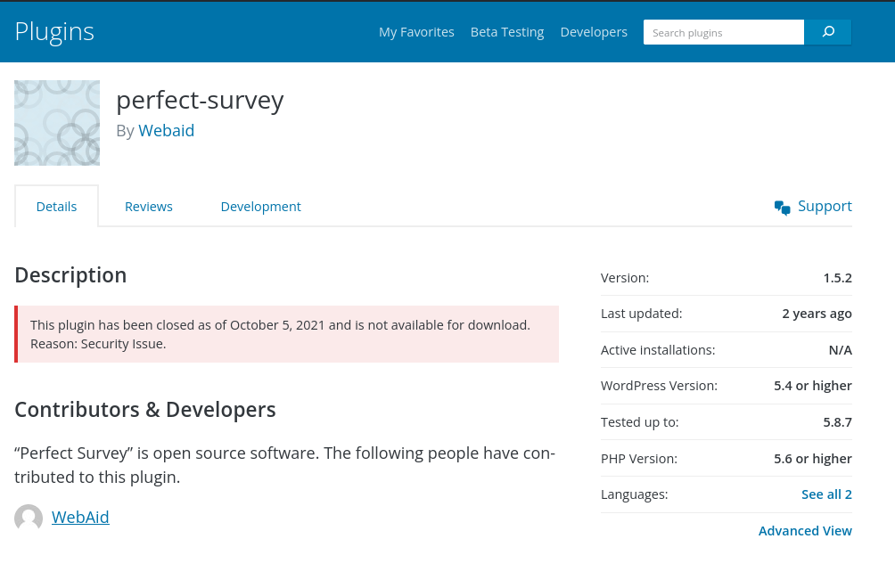Switch to the Reviews tab

click(149, 207)
